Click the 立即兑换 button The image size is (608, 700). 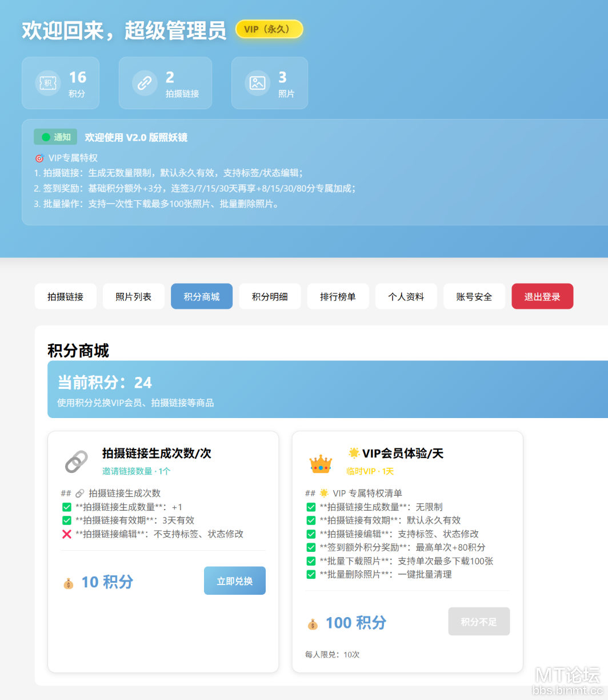[x=234, y=581]
